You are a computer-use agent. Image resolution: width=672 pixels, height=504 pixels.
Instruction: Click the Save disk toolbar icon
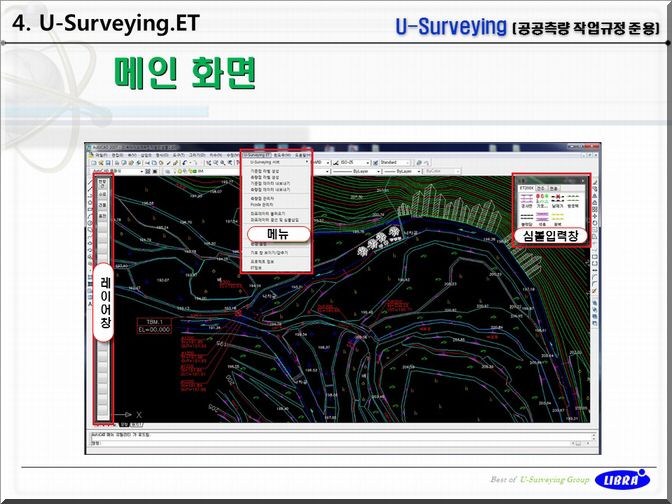108,163
